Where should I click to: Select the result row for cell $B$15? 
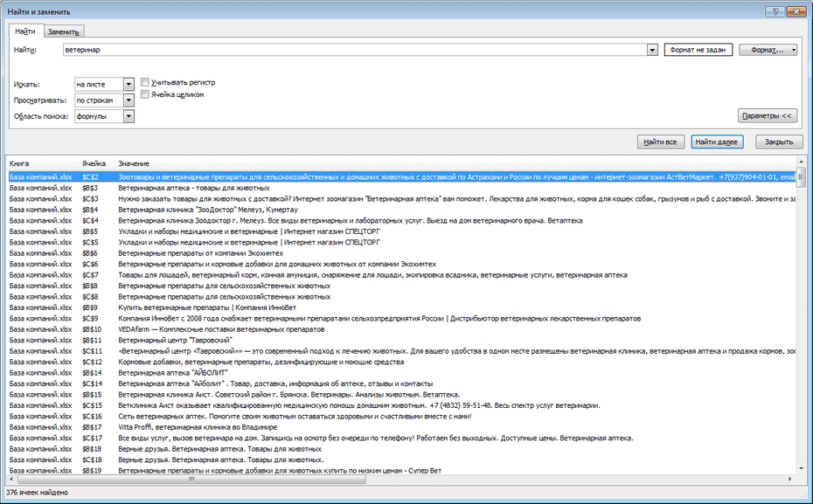point(401,395)
